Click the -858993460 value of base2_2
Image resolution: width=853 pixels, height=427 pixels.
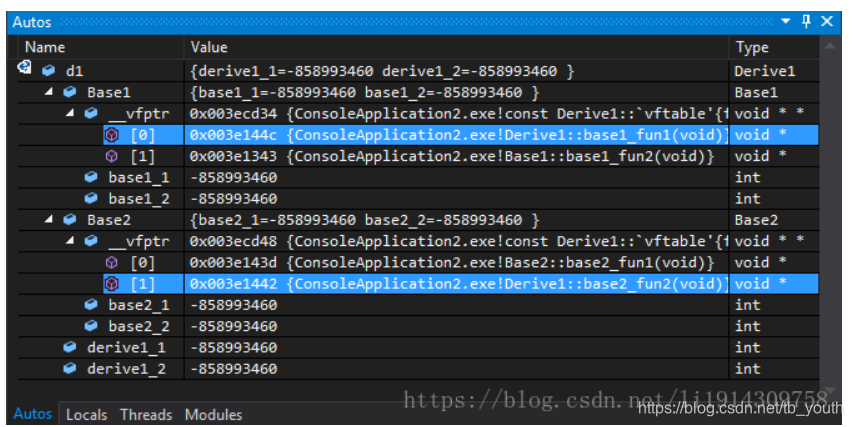pos(233,326)
